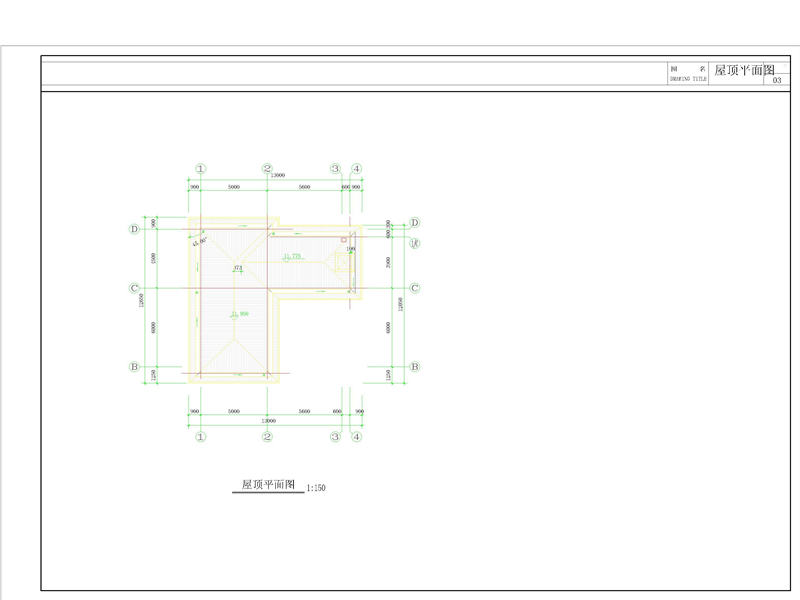800x600 pixels.
Task: Select axis bubble 2 above the roof plan
Action: point(267,170)
